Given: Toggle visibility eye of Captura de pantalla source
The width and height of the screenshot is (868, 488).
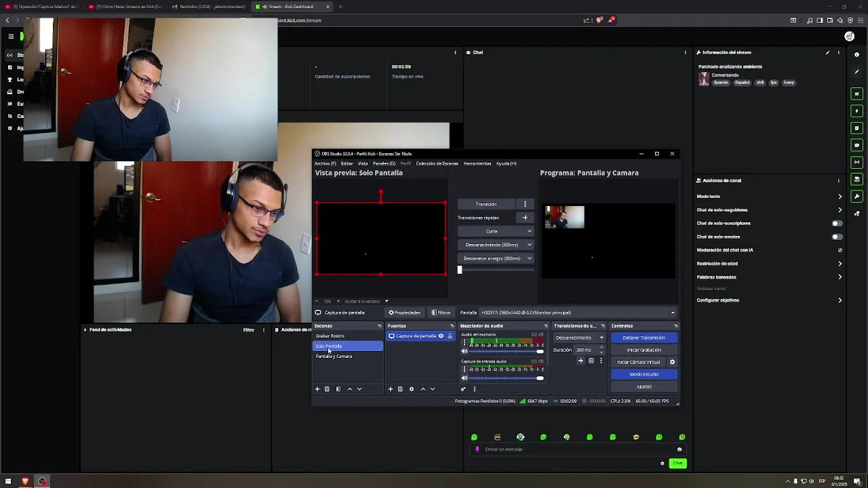Looking at the screenshot, I should coord(441,336).
